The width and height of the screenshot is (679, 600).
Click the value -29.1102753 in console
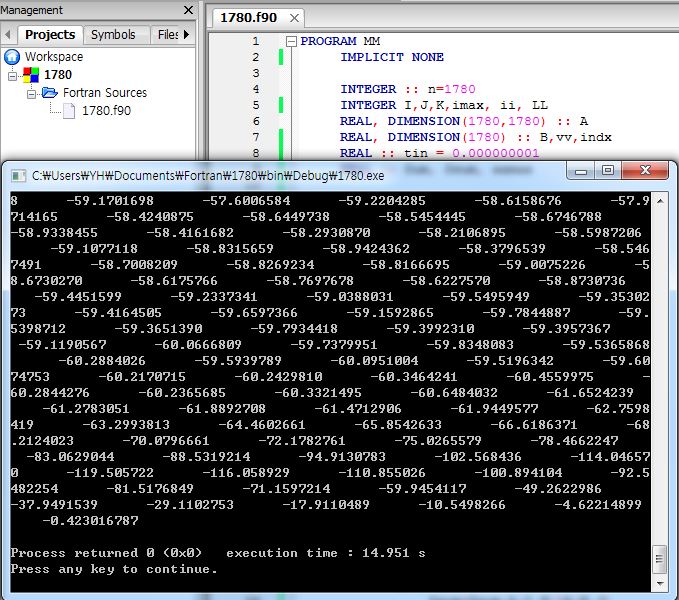190,505
